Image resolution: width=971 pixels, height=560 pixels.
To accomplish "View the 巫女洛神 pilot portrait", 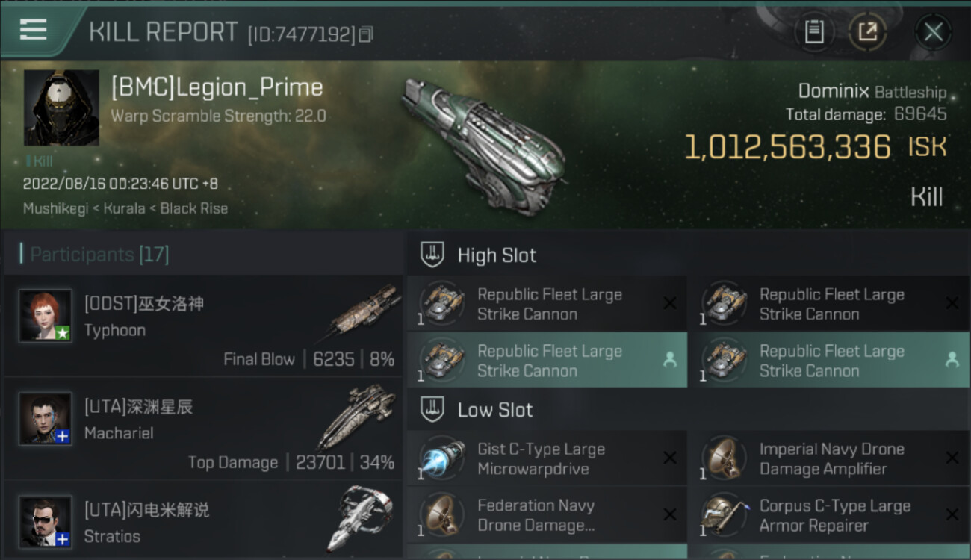I will click(46, 316).
